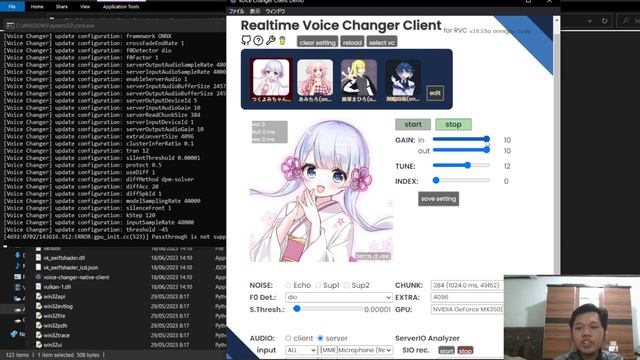The image size is (640, 360).
Task: Adjust the INDEX slider
Action: click(461, 180)
